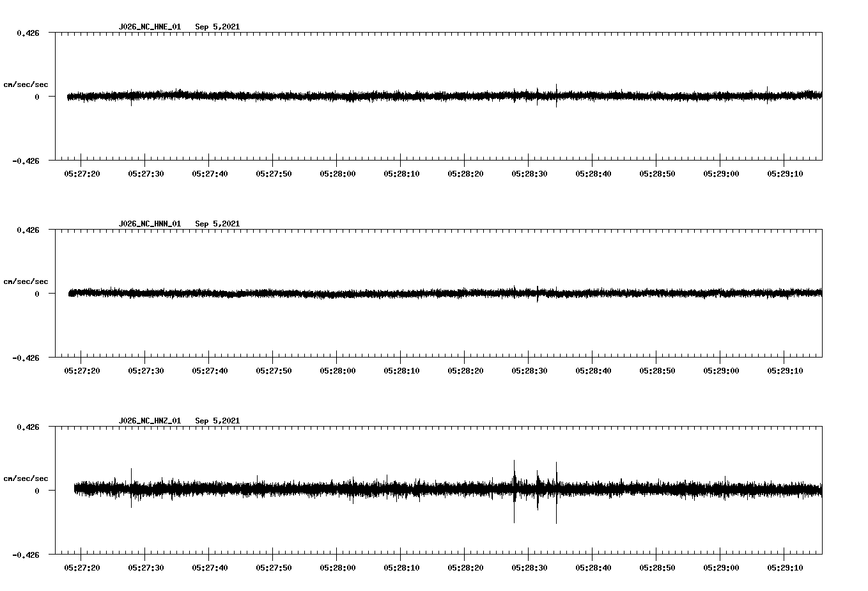The width and height of the screenshot is (868, 591).
Task: Click the -0.426 lower limit on HNZ axis
Action: 26,555
